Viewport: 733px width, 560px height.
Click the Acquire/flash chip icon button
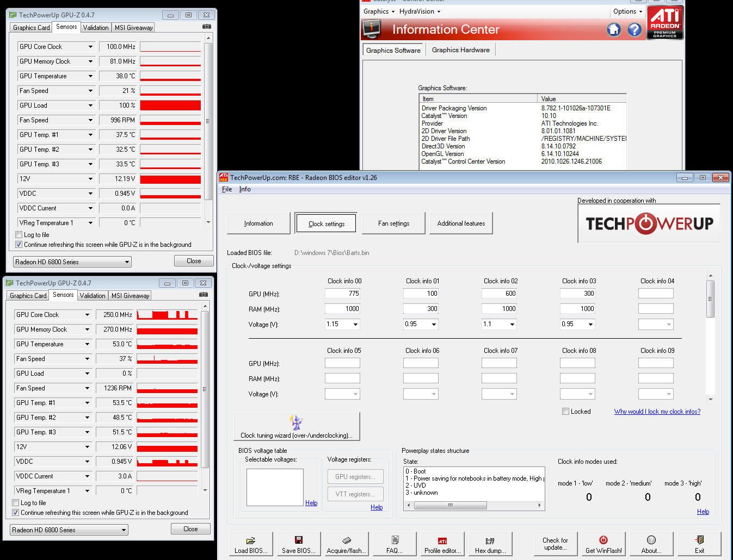tap(347, 545)
